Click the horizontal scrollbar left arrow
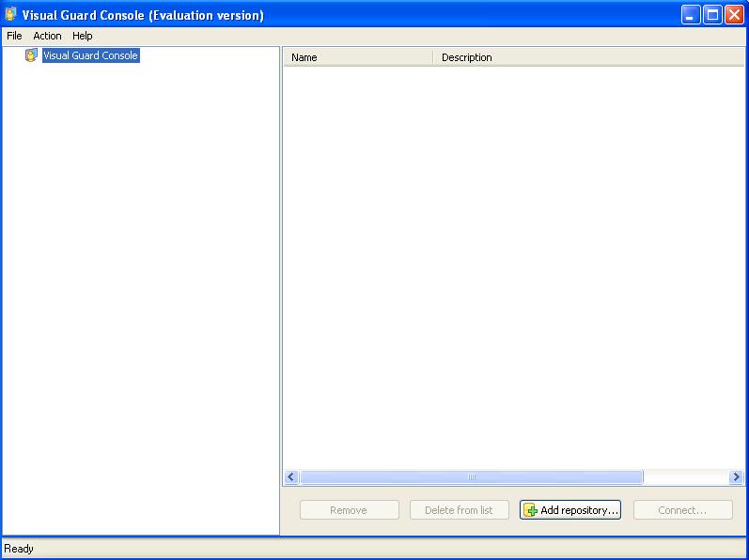 tap(290, 477)
